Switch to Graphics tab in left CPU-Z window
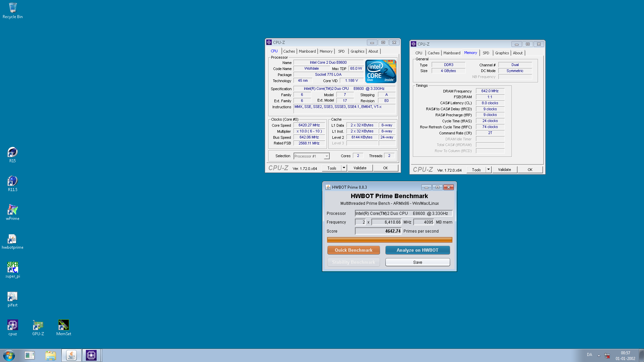Viewport: 644px width, 362px height. click(357, 51)
